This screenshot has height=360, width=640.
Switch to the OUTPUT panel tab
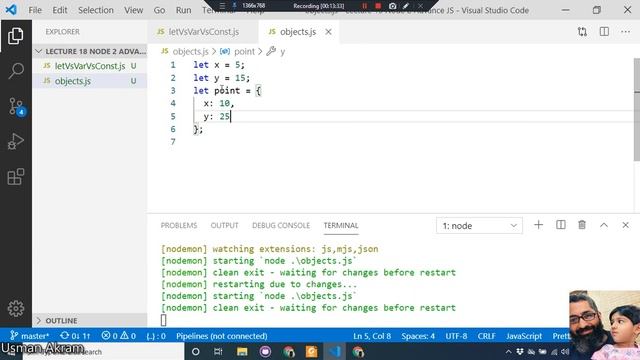click(x=224, y=225)
